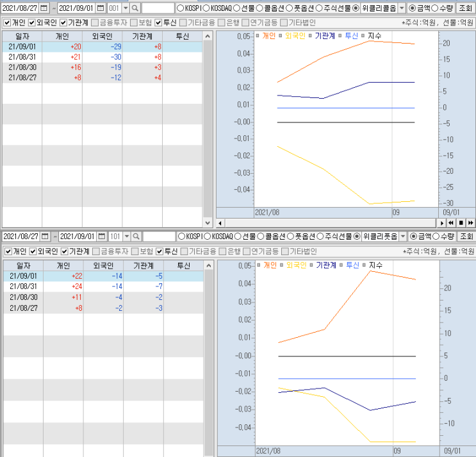Click empty name input field in top panel
476x457 pixels.
pos(158,8)
